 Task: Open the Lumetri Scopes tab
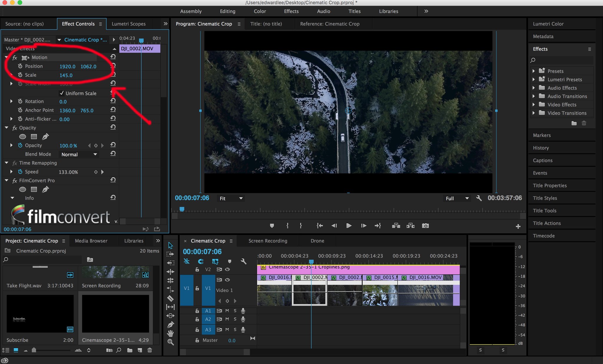[129, 24]
